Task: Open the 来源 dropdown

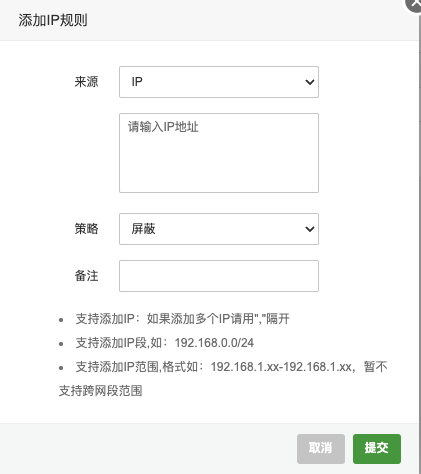Action: pyautogui.click(x=219, y=82)
